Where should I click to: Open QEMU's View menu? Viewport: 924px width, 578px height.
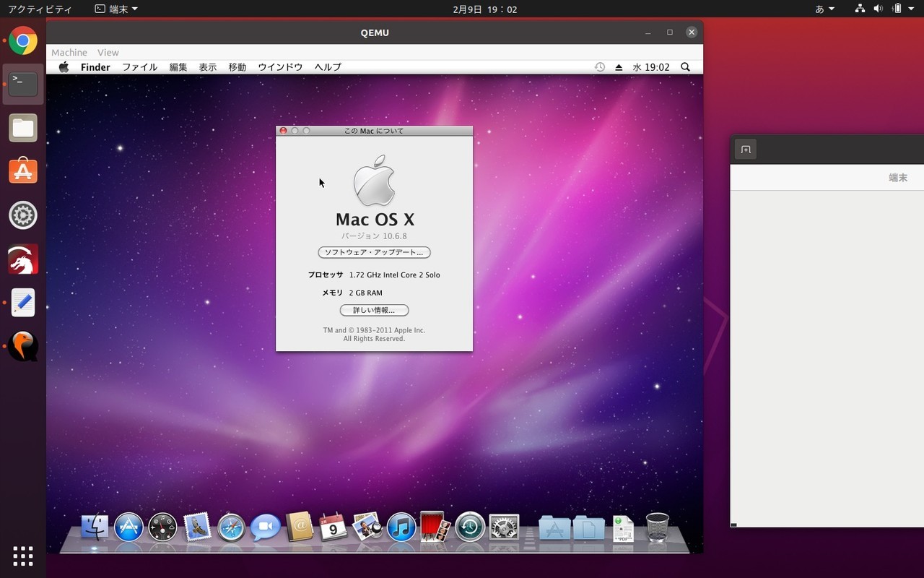point(108,53)
